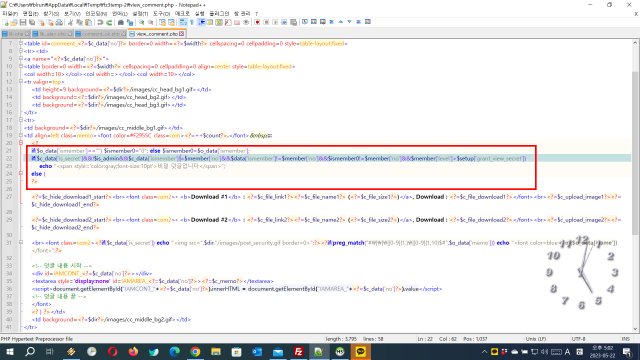Collapse the red fold marker on line 20
This screenshot has height=360, width=640.
click(21, 143)
